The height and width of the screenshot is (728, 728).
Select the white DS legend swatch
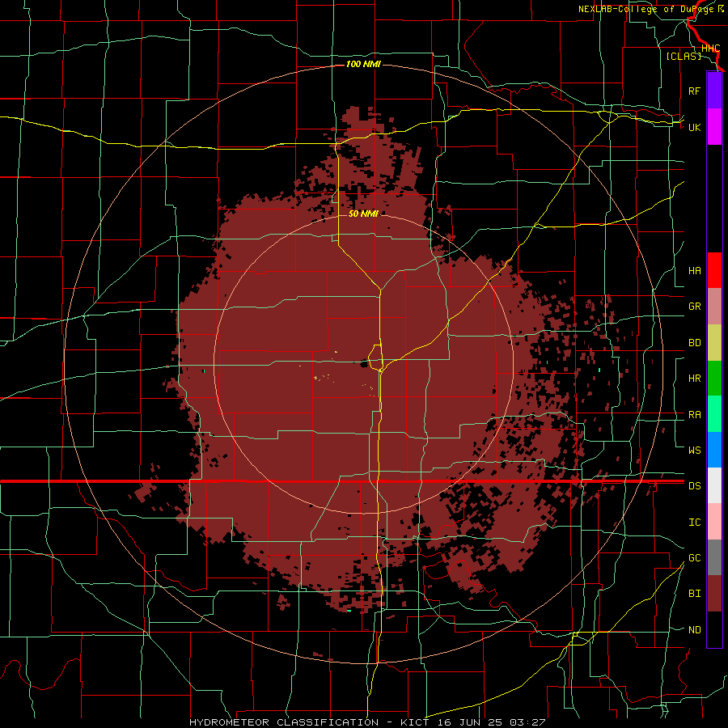pos(714,485)
